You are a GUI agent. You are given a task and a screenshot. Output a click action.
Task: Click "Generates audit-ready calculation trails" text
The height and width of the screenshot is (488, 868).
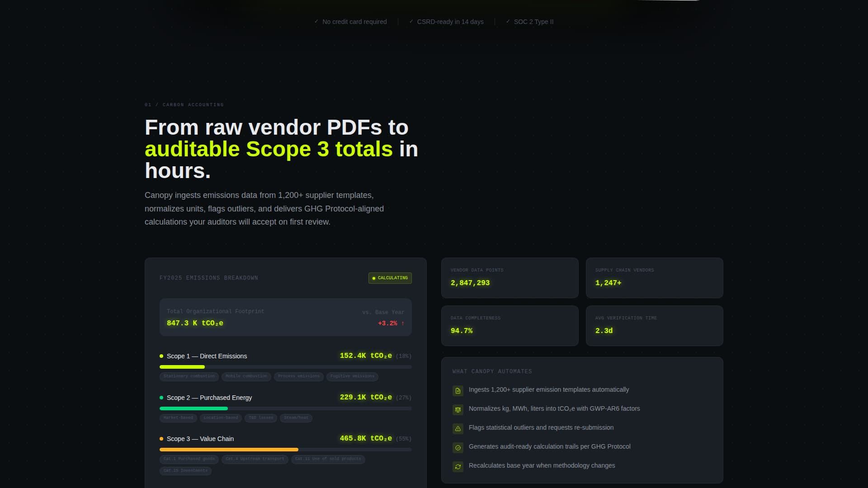[x=524, y=447]
